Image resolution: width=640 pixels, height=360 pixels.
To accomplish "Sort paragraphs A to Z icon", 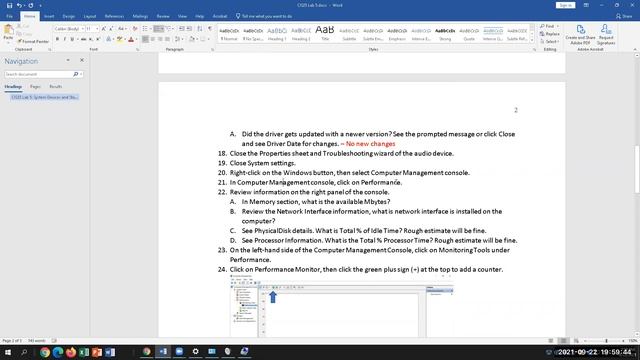I will pos(200,29).
